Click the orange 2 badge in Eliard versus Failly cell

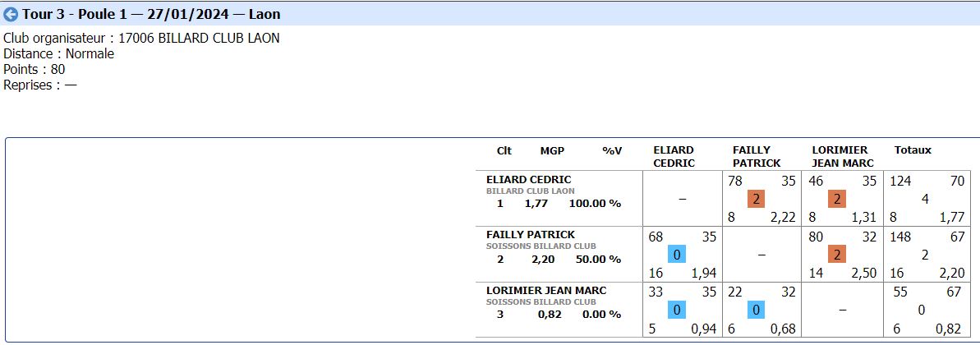click(757, 199)
